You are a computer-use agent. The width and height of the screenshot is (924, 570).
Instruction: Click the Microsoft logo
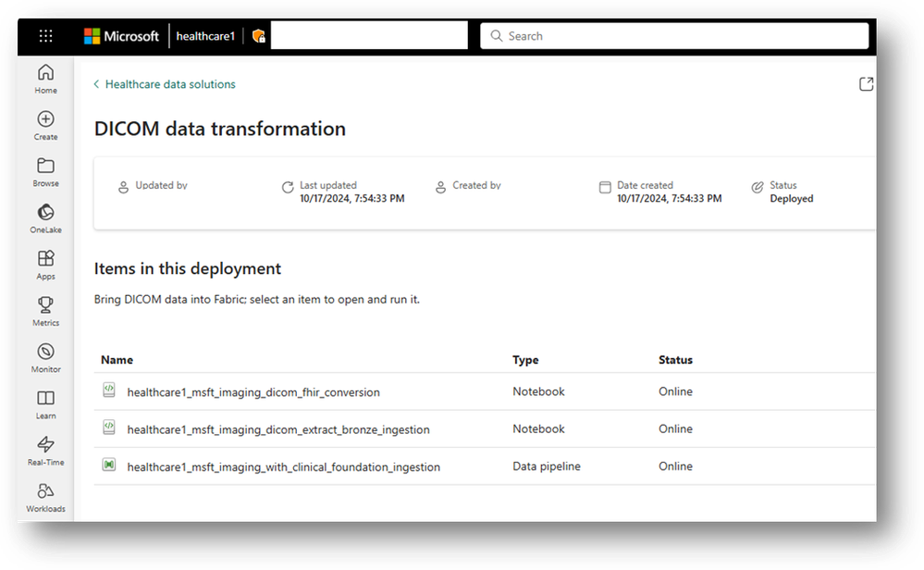pos(121,36)
